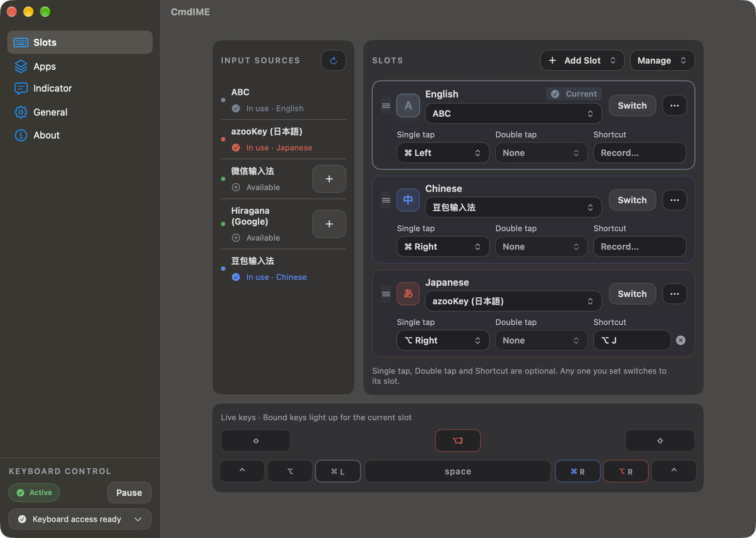
Task: Click the English slot drag handle
Action: tap(386, 106)
